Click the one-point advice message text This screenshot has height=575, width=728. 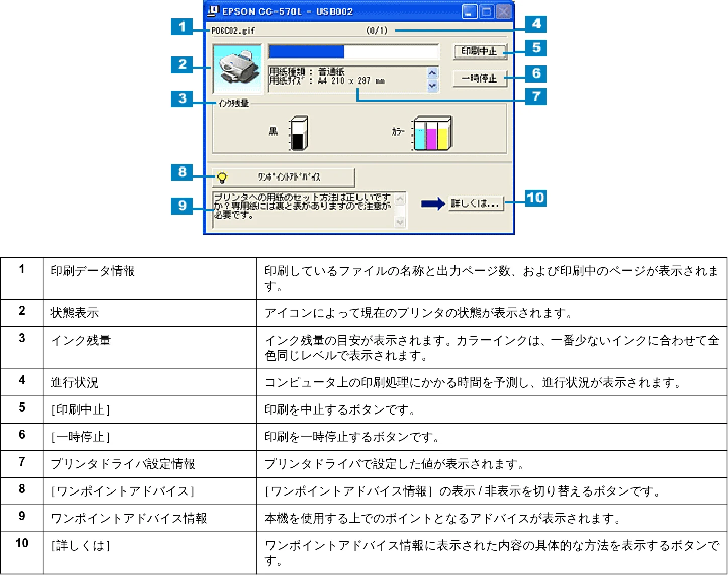[302, 206]
